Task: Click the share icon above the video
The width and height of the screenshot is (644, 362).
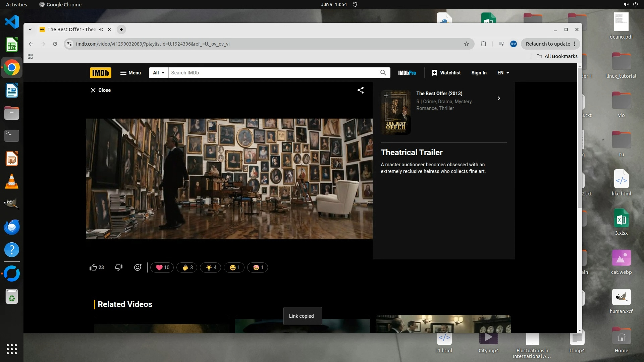Action: coord(361,90)
